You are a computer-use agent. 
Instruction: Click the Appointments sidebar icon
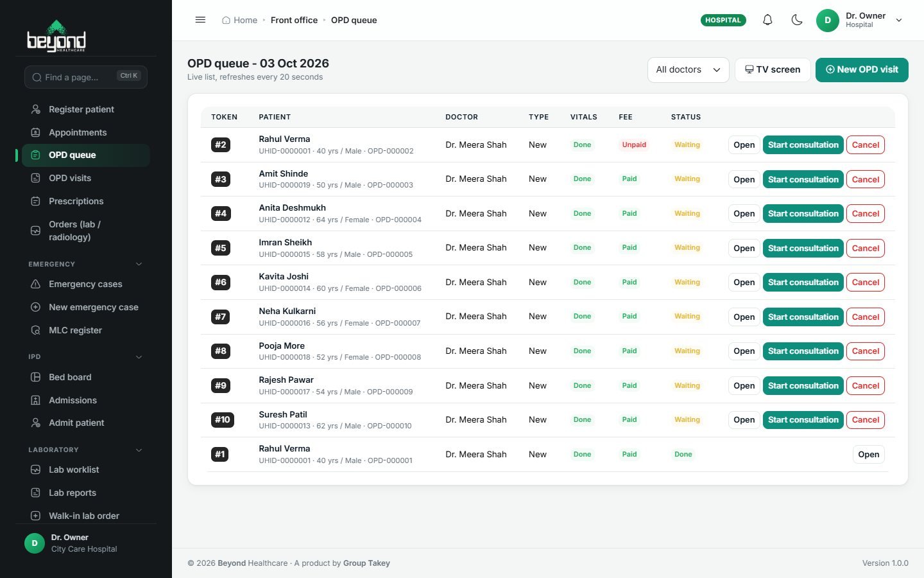click(x=36, y=132)
